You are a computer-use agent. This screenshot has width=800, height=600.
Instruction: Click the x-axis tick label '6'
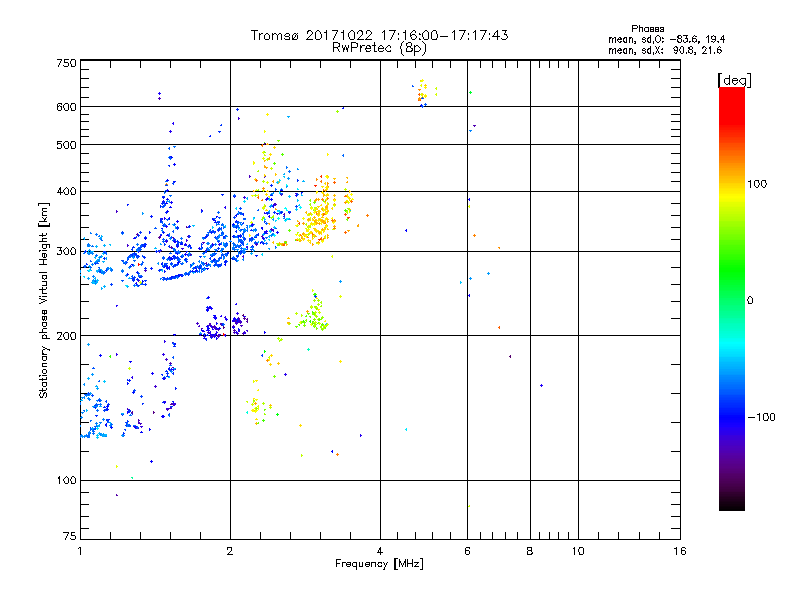(467, 551)
